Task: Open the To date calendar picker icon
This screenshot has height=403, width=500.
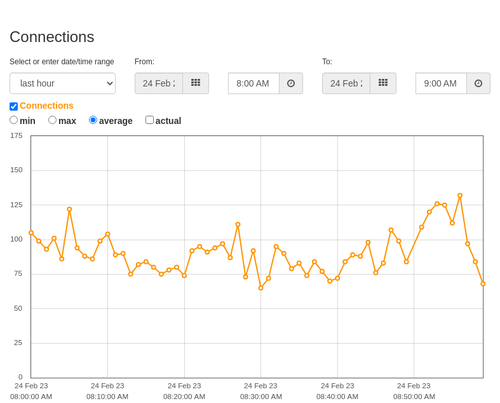Action: tap(383, 83)
